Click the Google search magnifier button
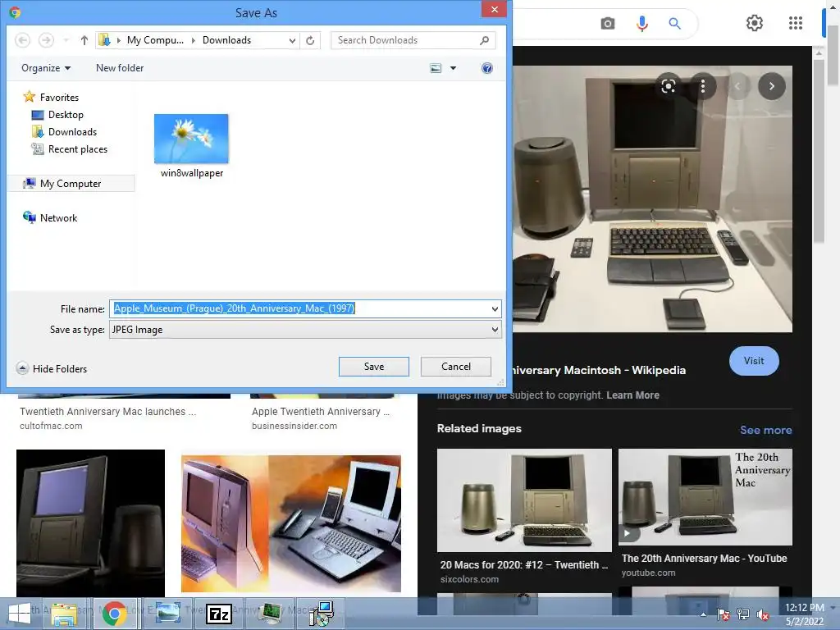 pos(675,24)
